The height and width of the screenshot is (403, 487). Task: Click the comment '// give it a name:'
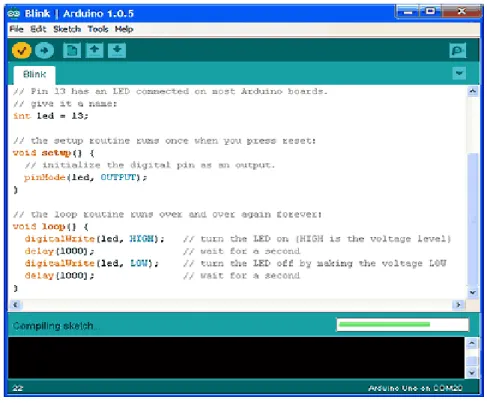pyautogui.click(x=65, y=104)
